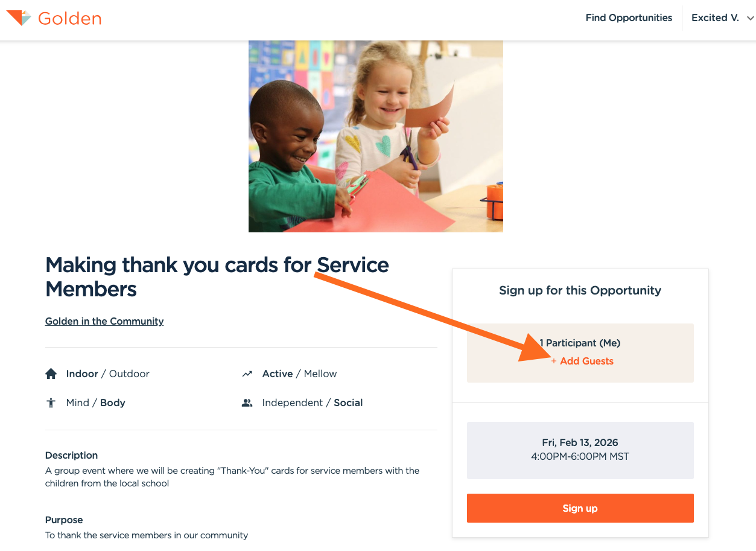Click the Golden wordmark in the header
The height and width of the screenshot is (551, 756).
tap(69, 19)
